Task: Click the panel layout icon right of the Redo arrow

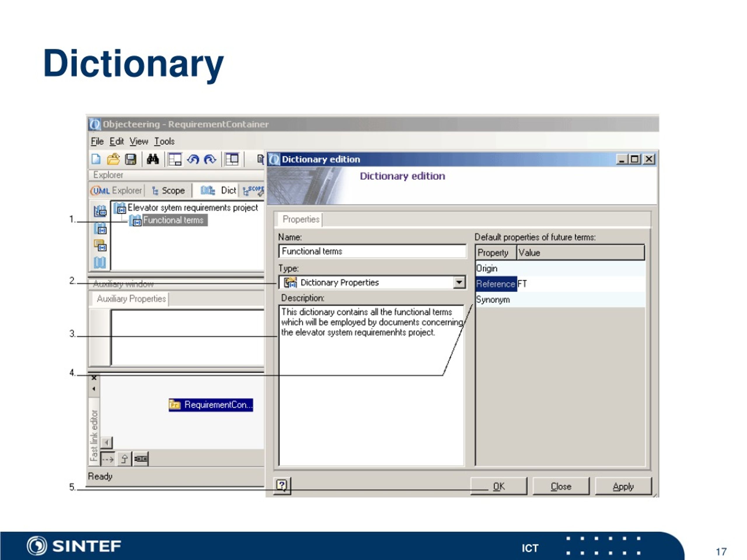Action: tap(232, 159)
